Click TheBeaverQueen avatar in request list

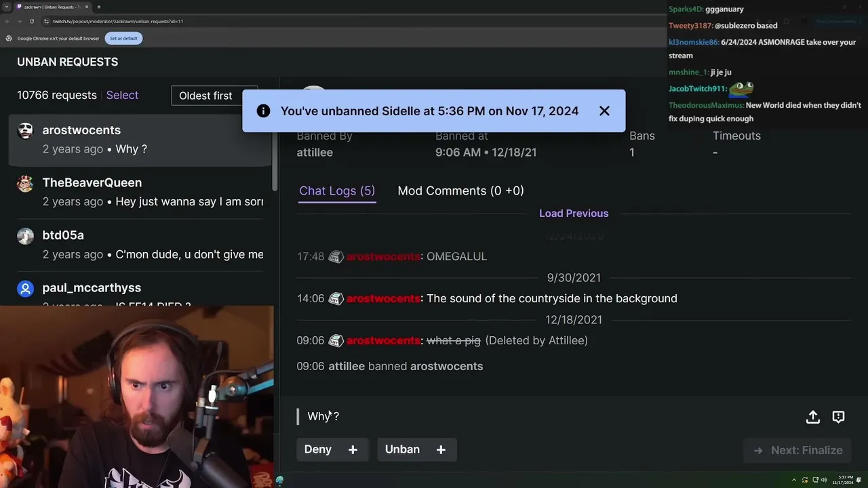(x=25, y=183)
